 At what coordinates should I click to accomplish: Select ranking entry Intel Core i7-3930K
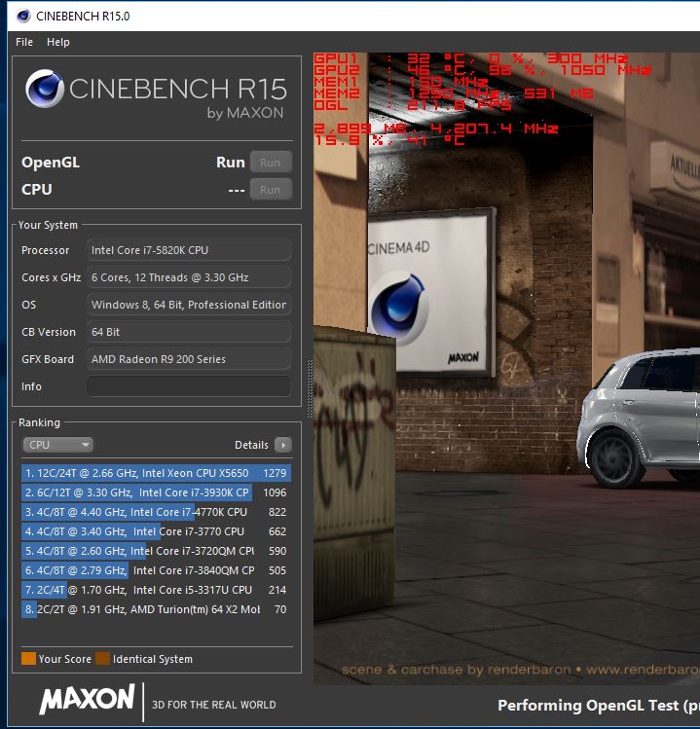[157, 492]
